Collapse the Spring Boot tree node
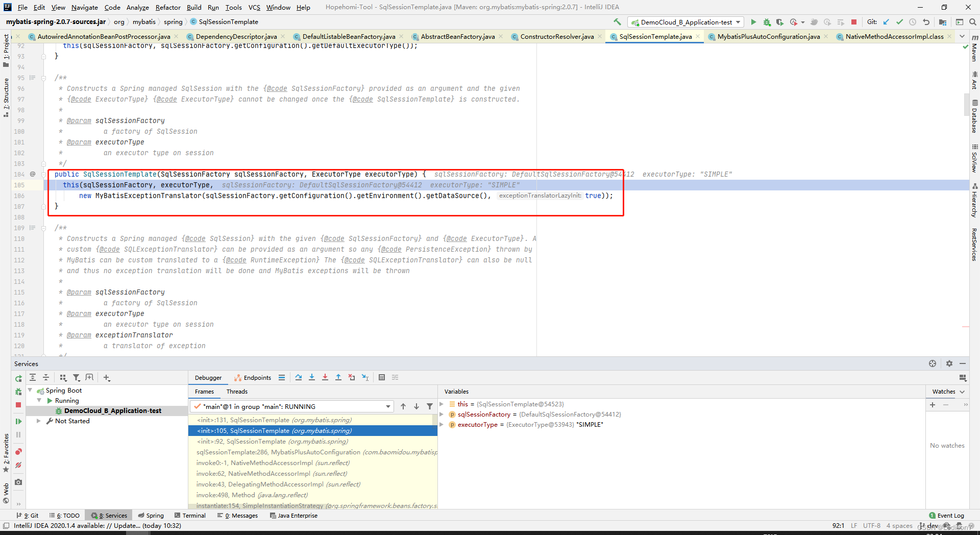The image size is (980, 535). coord(30,390)
